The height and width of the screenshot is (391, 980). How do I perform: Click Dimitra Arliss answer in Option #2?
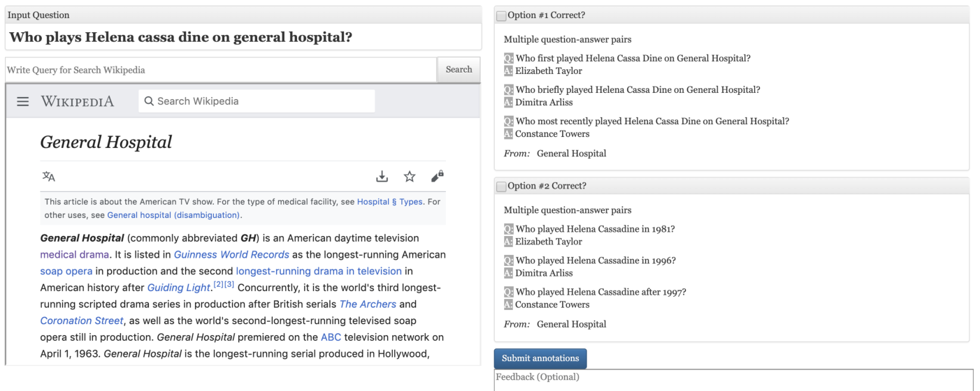[544, 273]
